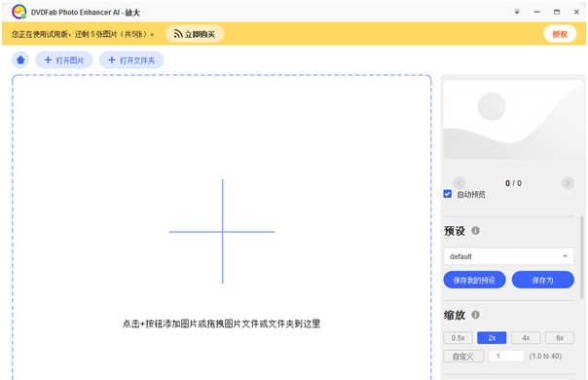Click 保存我的预设 button

pos(474,280)
